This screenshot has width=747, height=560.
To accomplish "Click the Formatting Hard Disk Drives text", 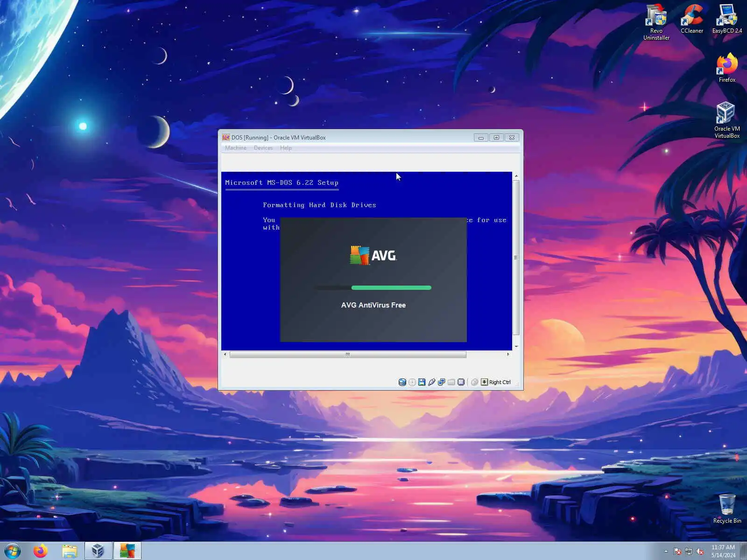I will [x=319, y=205].
